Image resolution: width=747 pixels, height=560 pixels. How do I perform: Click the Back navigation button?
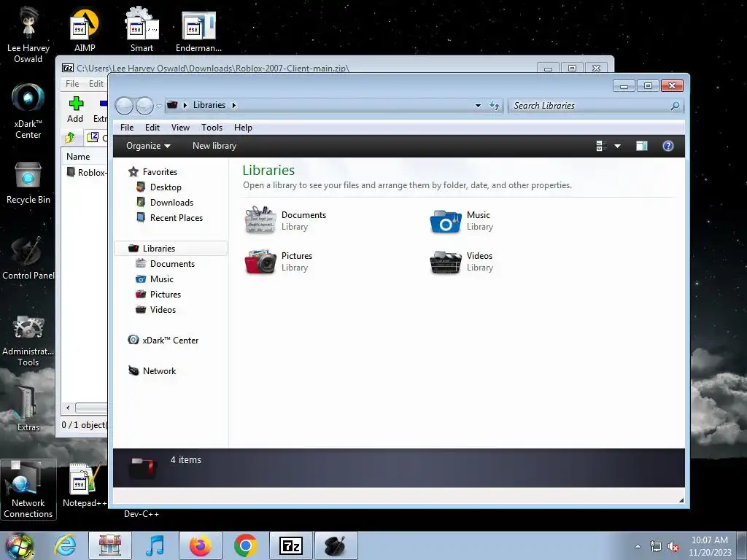[124, 106]
